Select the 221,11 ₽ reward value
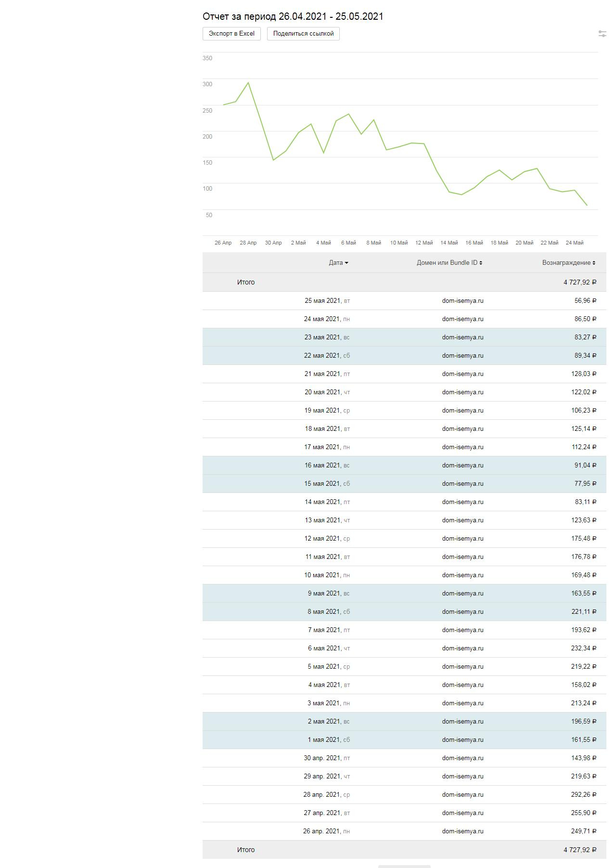The width and height of the screenshot is (616, 868). (583, 612)
